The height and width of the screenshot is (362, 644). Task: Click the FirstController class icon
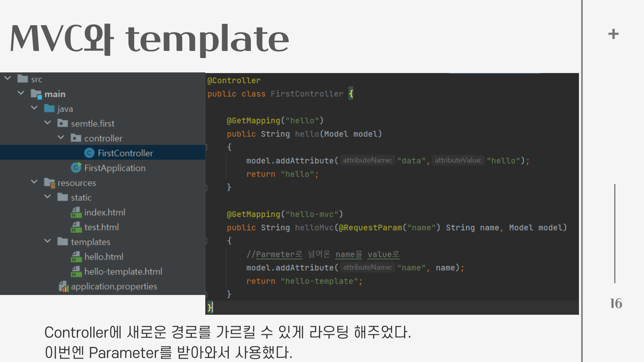89,153
